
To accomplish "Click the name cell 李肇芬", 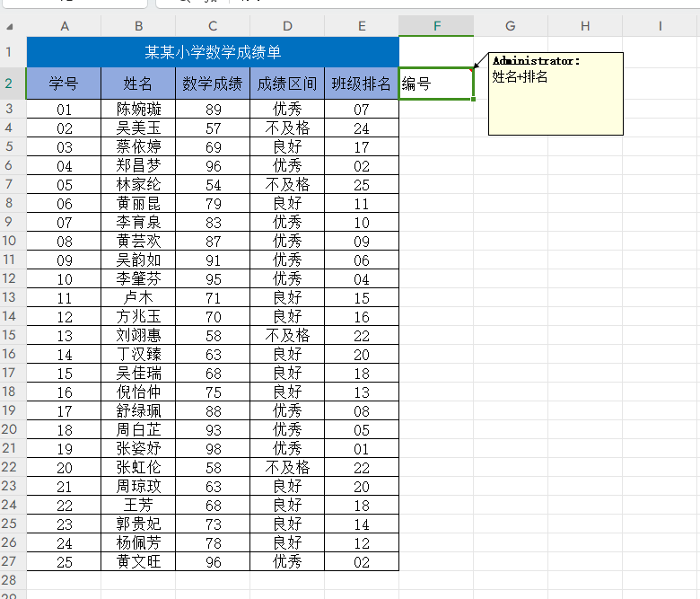I will tap(138, 278).
